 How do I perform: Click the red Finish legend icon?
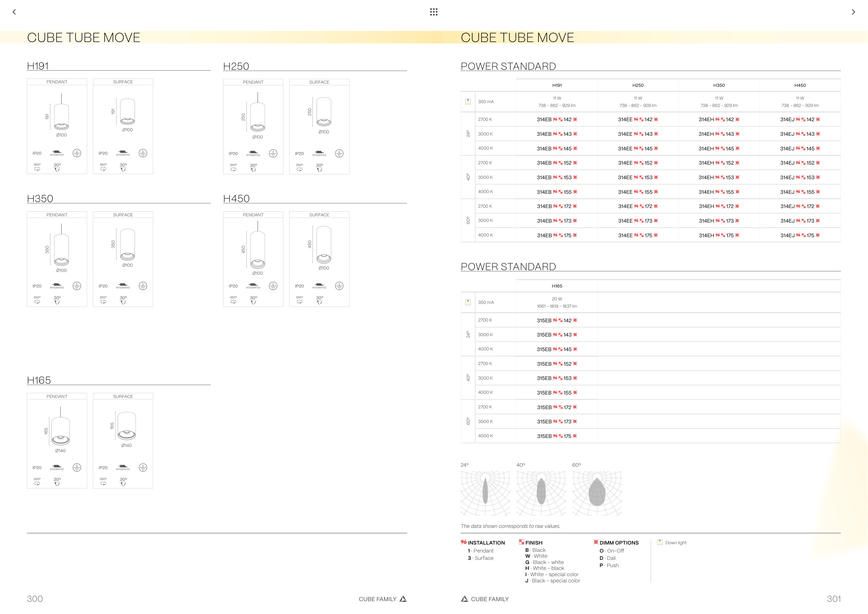[x=521, y=542]
